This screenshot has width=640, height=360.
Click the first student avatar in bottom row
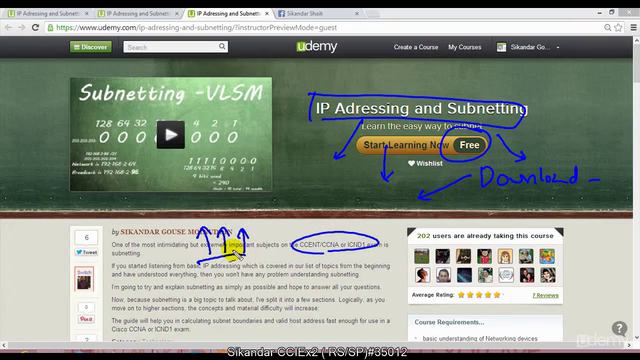click(x=422, y=275)
